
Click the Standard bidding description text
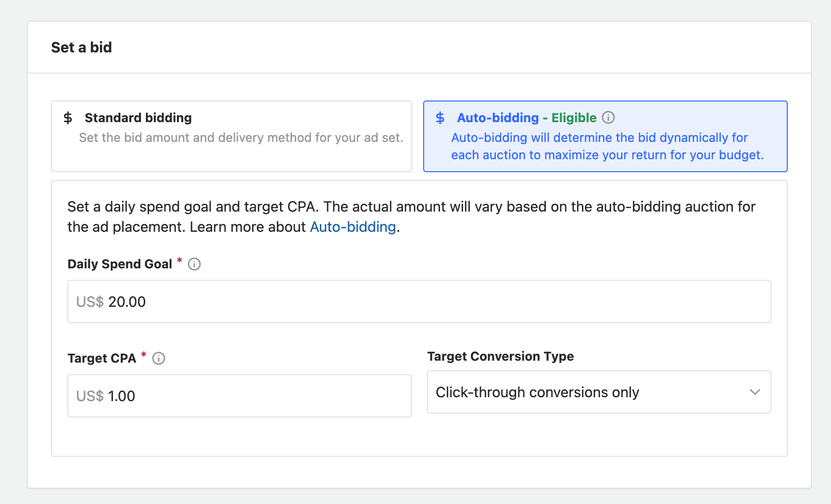pyautogui.click(x=241, y=138)
